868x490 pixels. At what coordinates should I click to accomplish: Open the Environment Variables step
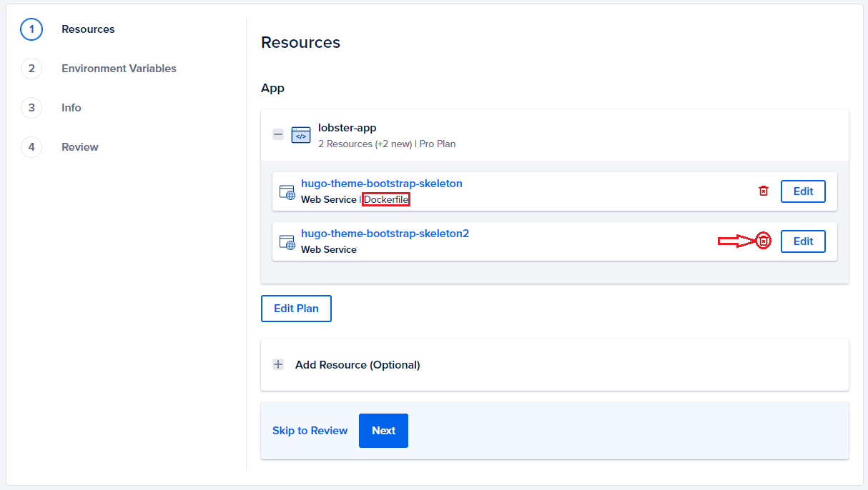point(119,69)
